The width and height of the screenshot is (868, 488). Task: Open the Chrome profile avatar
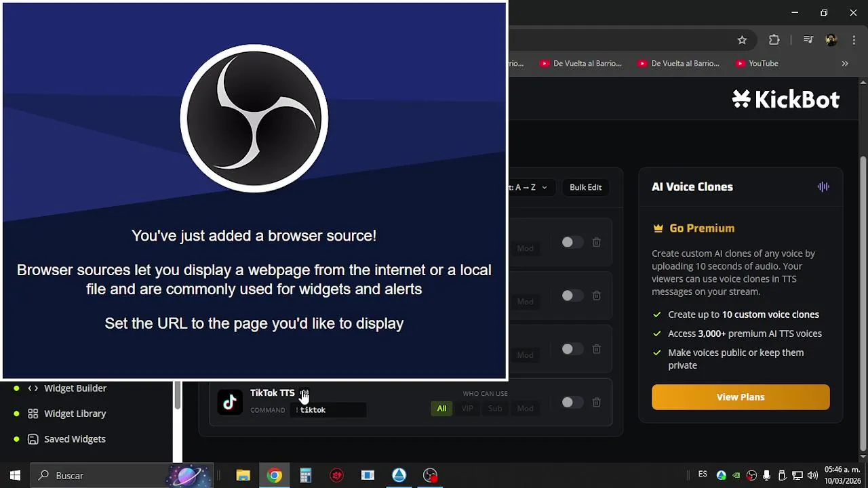(x=831, y=40)
